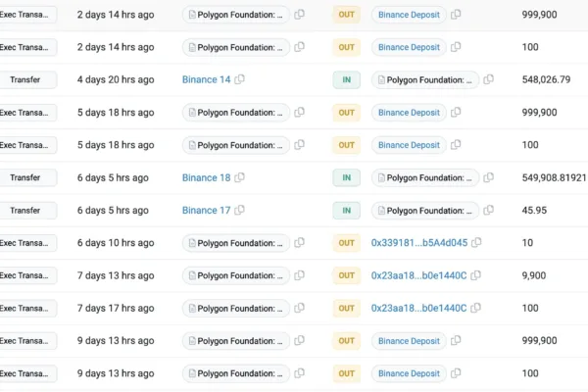
Task: Copy the Binance 14 sender address
Action: (239, 79)
